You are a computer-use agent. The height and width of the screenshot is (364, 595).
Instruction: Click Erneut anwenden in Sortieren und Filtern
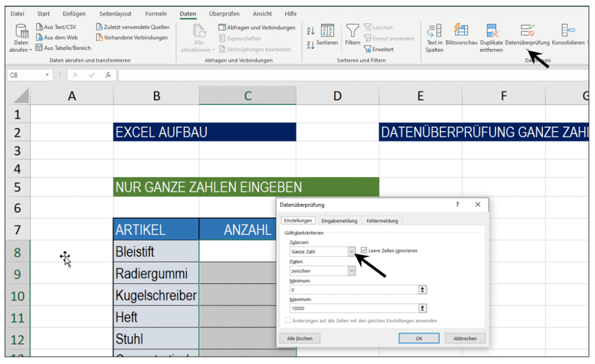389,38
